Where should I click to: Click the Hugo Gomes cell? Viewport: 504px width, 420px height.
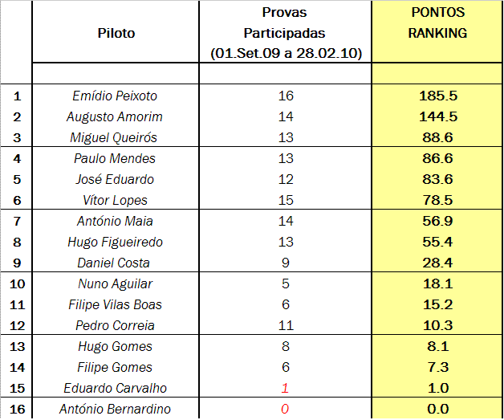pos(116,346)
